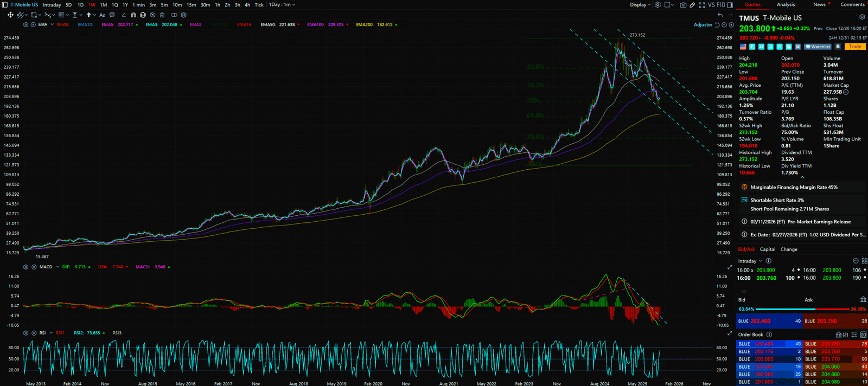The width and height of the screenshot is (868, 386).
Task: Activate the magnet snap tool
Action: point(133,15)
